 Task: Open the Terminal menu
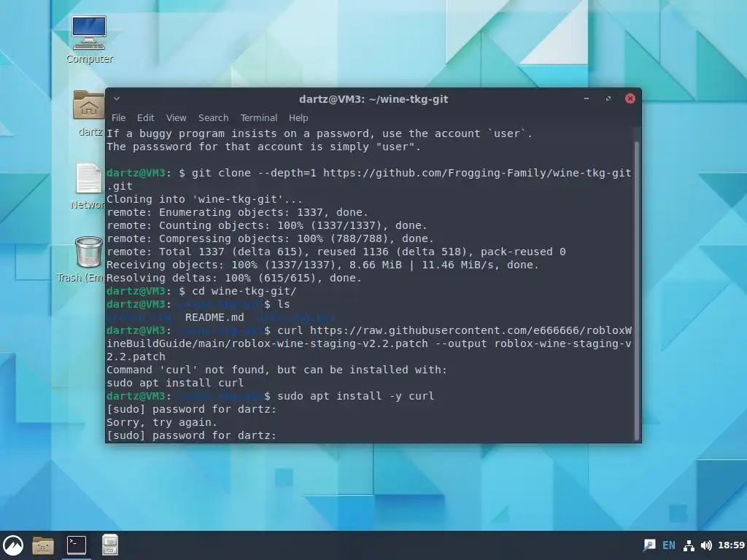point(259,117)
